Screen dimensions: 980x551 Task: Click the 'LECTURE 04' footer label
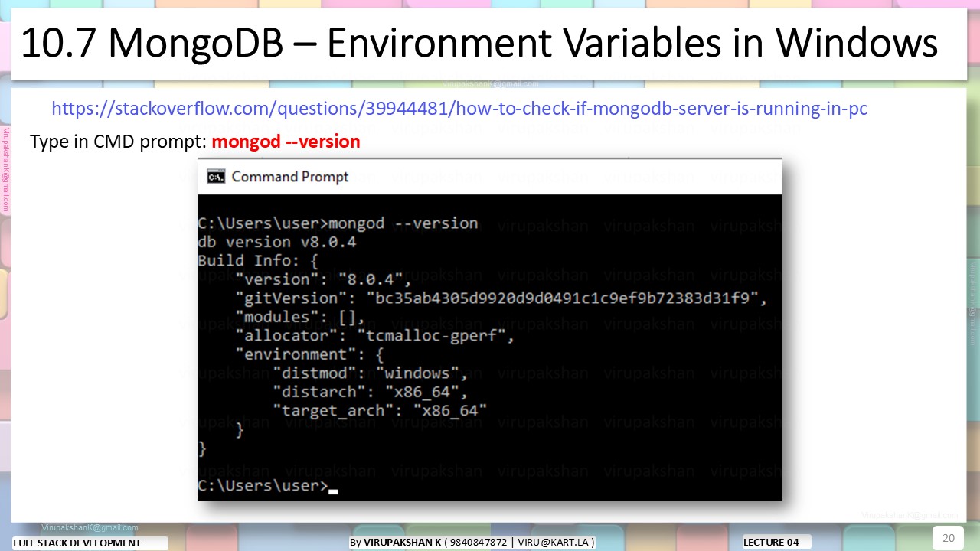771,542
